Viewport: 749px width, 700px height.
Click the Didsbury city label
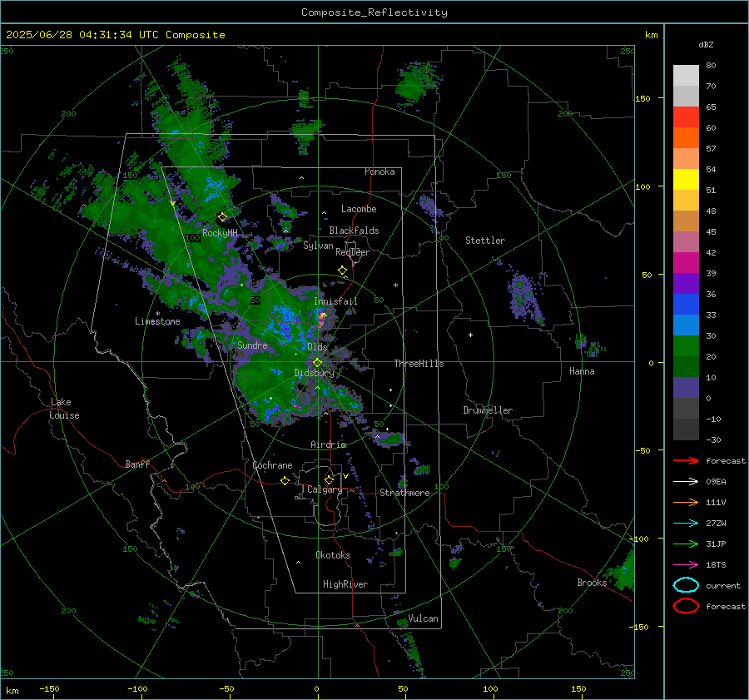click(314, 373)
